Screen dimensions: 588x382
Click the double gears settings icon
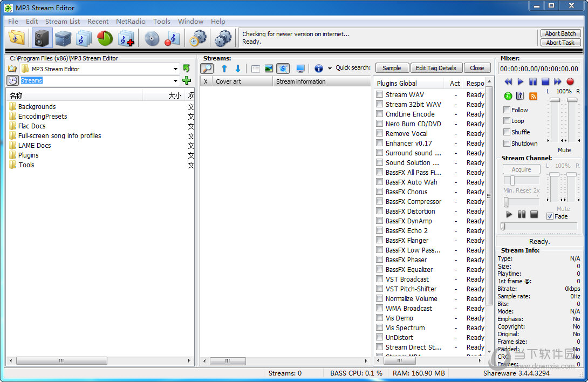click(x=223, y=38)
